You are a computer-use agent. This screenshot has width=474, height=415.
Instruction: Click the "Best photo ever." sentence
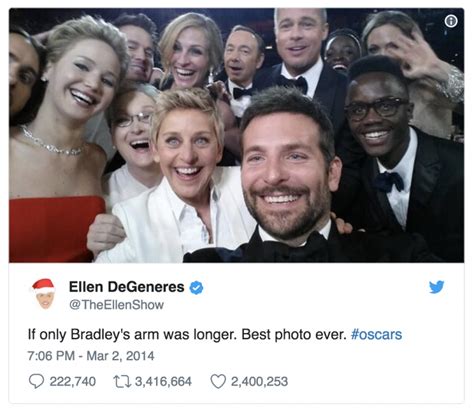(294, 335)
